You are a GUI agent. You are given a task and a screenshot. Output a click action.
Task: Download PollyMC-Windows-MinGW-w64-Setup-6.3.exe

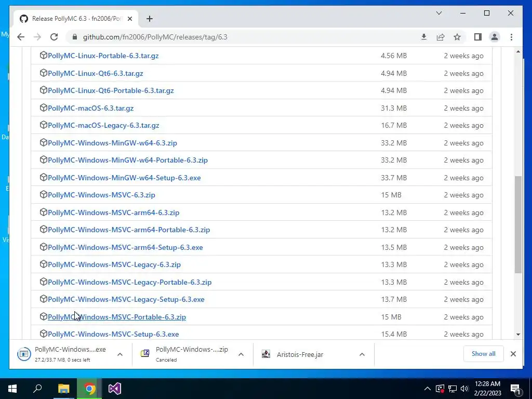point(124,178)
